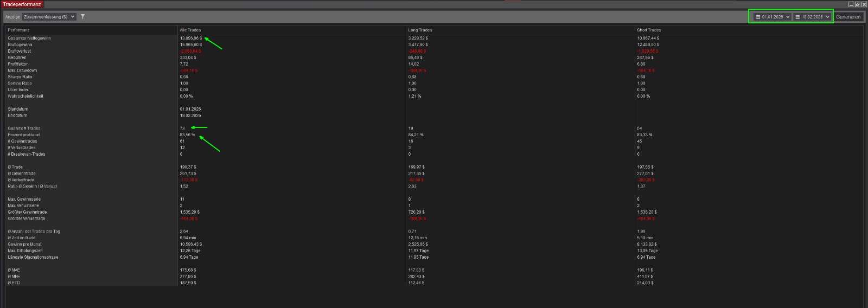The image size is (868, 308).
Task: Expand the end date dropdown arrow
Action: [x=827, y=17]
